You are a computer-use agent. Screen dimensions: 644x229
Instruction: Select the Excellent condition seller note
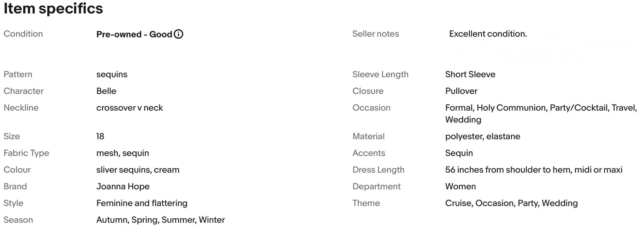coord(488,34)
